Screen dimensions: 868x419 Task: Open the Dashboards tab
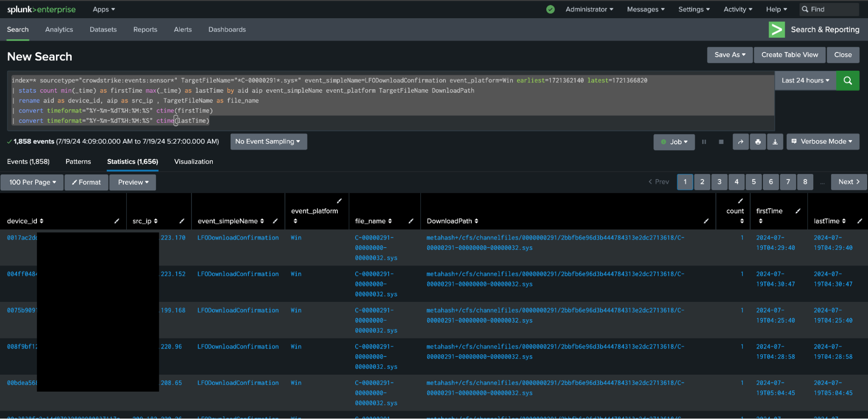click(227, 29)
